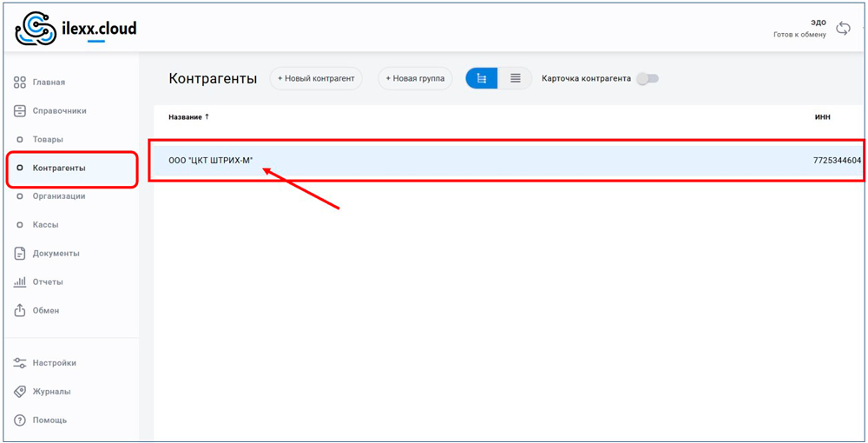Open the Организации menu item
Screen dimensions: 868x443
pyautogui.click(x=59, y=196)
